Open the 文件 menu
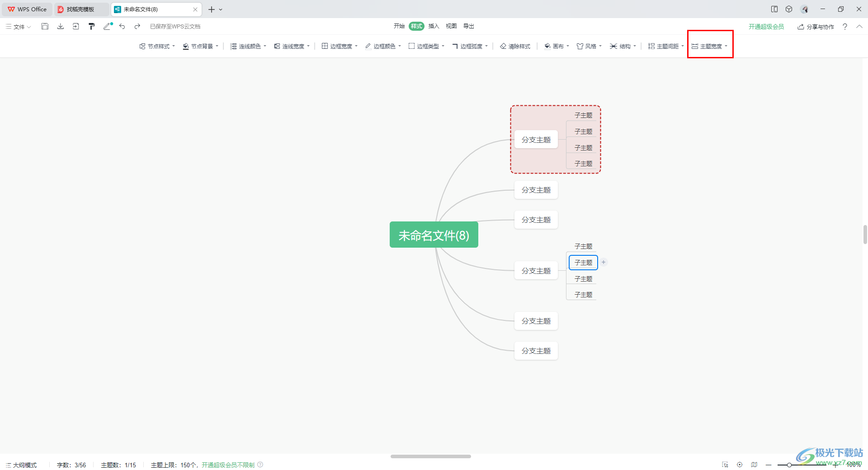 pyautogui.click(x=18, y=27)
